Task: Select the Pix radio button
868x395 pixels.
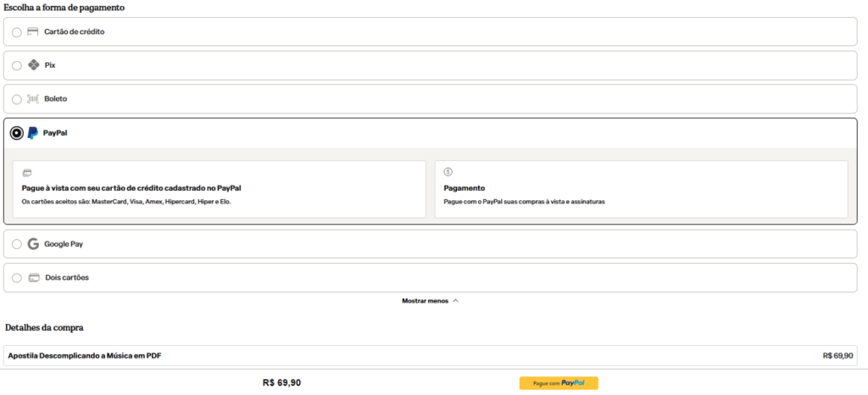Action: click(x=17, y=66)
